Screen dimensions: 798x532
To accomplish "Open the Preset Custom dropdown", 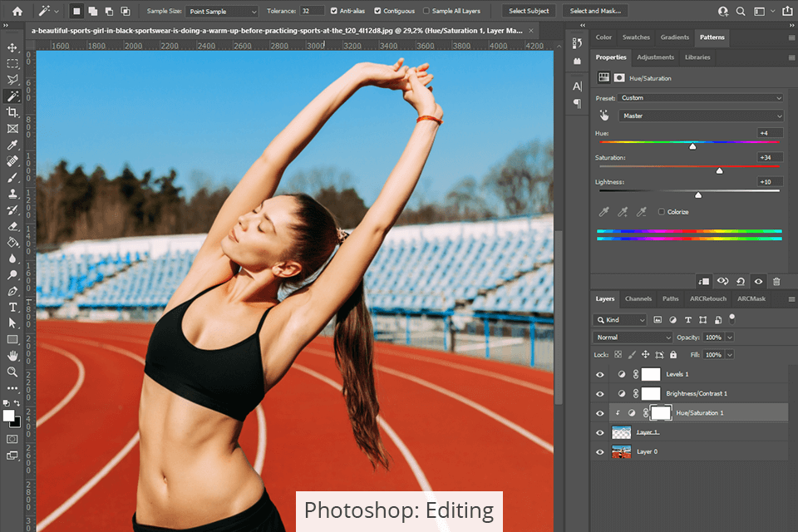I will 701,98.
